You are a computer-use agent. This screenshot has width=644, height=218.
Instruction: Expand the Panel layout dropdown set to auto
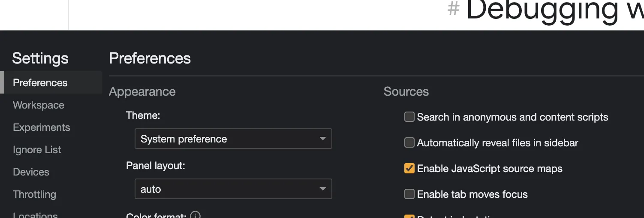click(233, 189)
